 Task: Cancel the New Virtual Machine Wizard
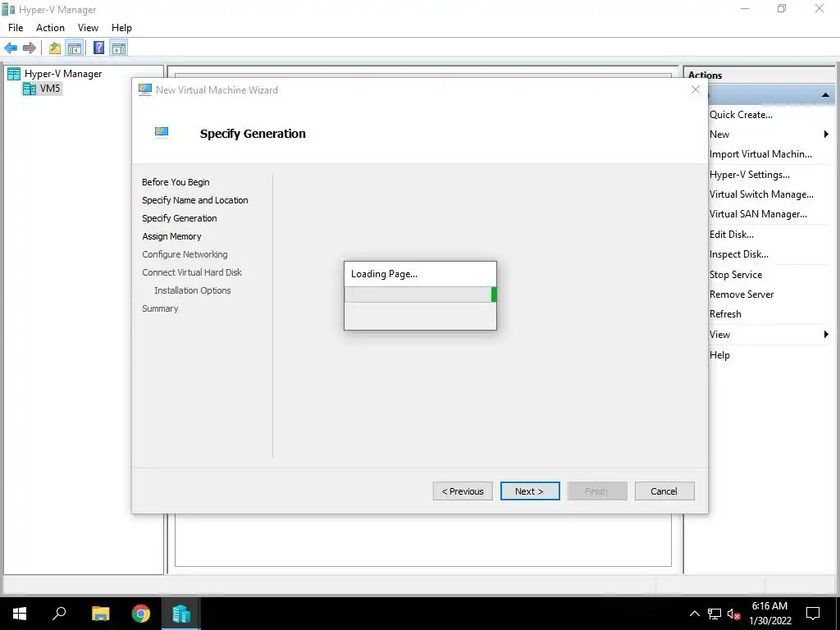click(664, 491)
